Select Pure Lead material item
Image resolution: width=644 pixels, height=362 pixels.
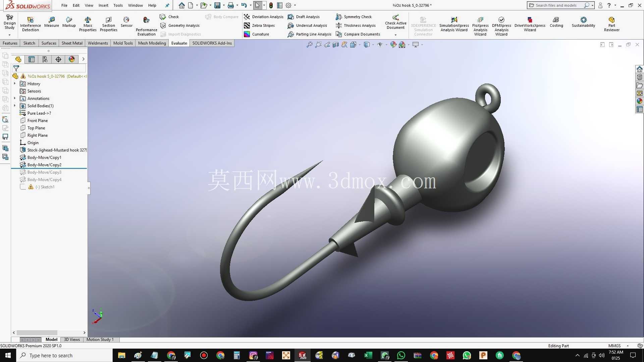(x=39, y=113)
